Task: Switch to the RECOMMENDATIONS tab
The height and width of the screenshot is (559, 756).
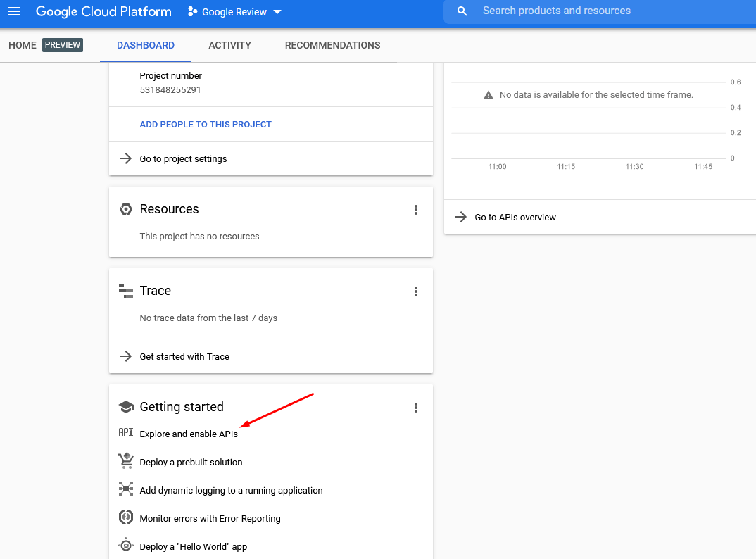Action: [x=333, y=45]
